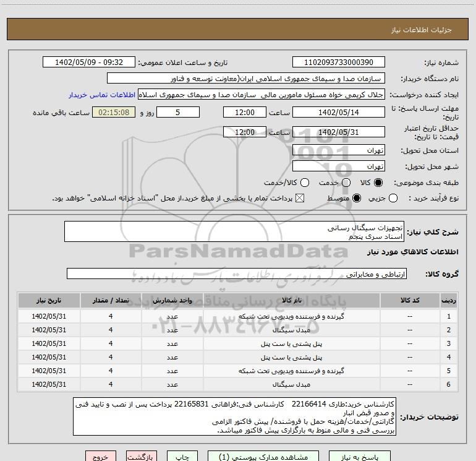
Task: Click row 2 unit عدد cell
Action: 172,330
